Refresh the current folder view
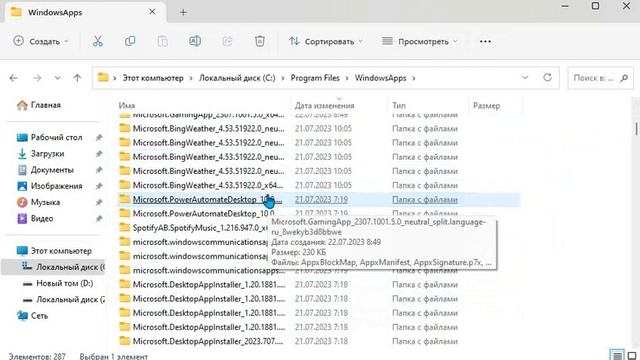This screenshot has width=640, height=360. (547, 77)
